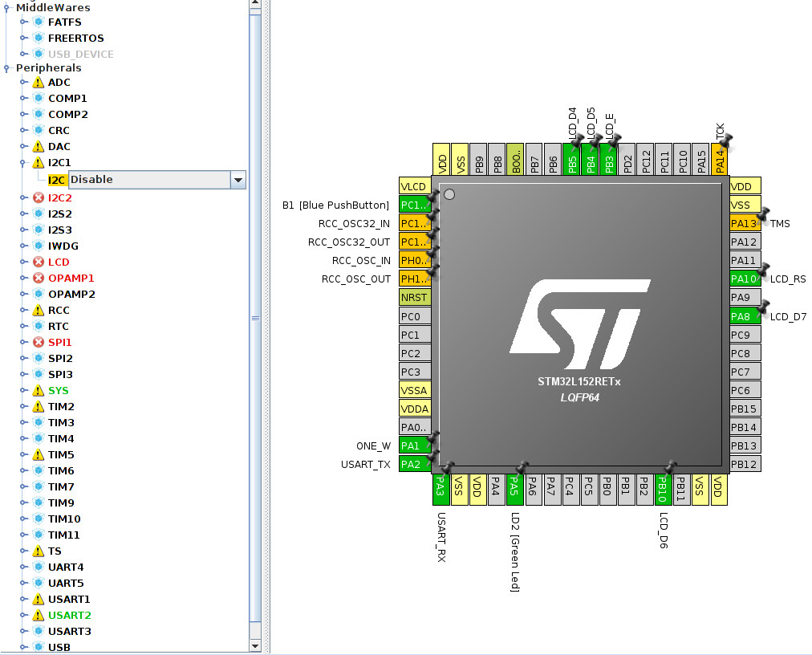Click the pushpin on pin PA13
The width and height of the screenshot is (812, 655).
coord(762,214)
